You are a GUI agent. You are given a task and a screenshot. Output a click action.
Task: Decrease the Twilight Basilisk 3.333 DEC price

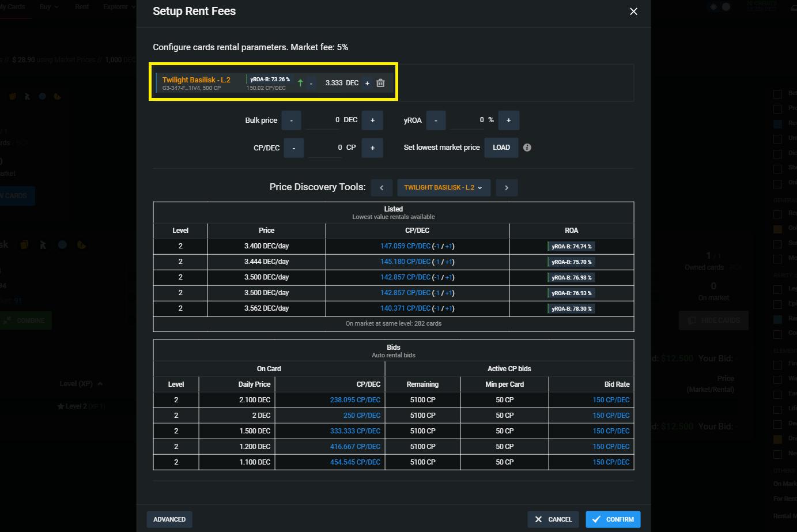(311, 84)
